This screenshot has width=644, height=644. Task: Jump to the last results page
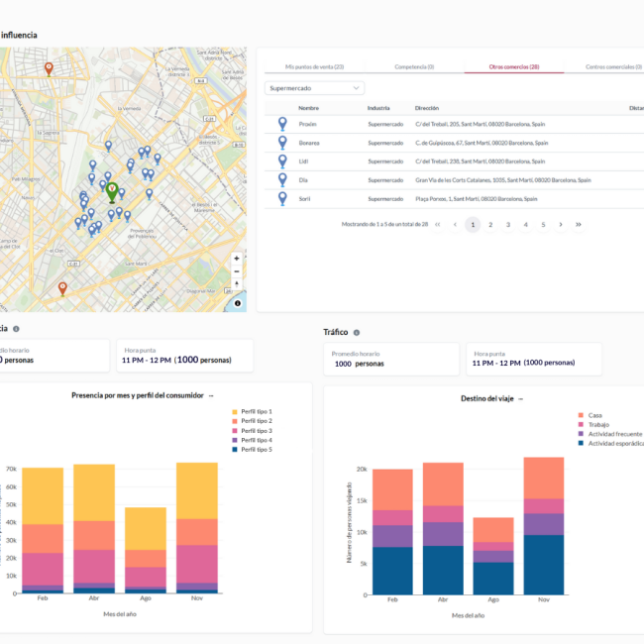point(579,225)
